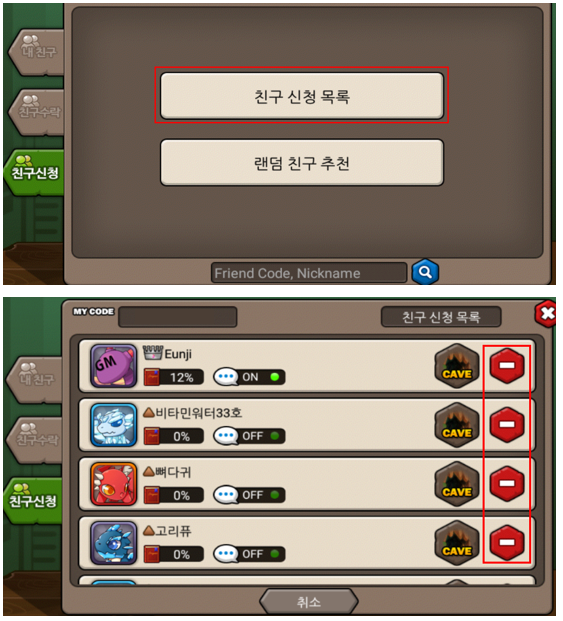Go to 고리퓨's CAVE
Screen dimensions: 563x621
pyautogui.click(x=457, y=543)
